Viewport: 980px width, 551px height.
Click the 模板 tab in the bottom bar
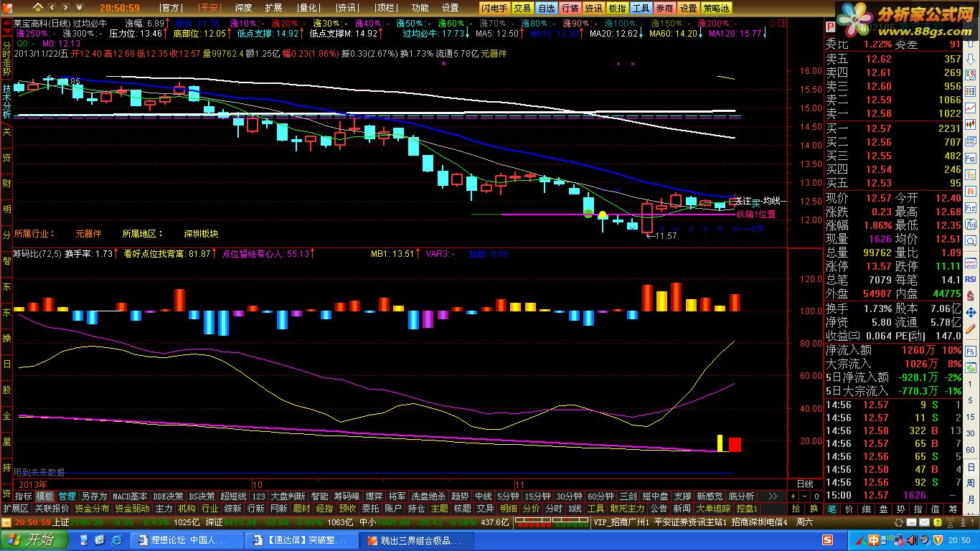pyautogui.click(x=45, y=496)
